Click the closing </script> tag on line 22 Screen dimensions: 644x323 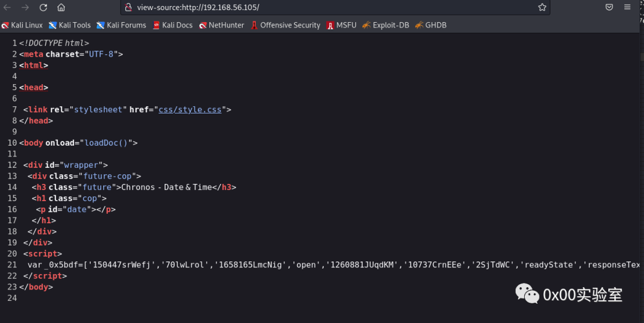pos(45,276)
